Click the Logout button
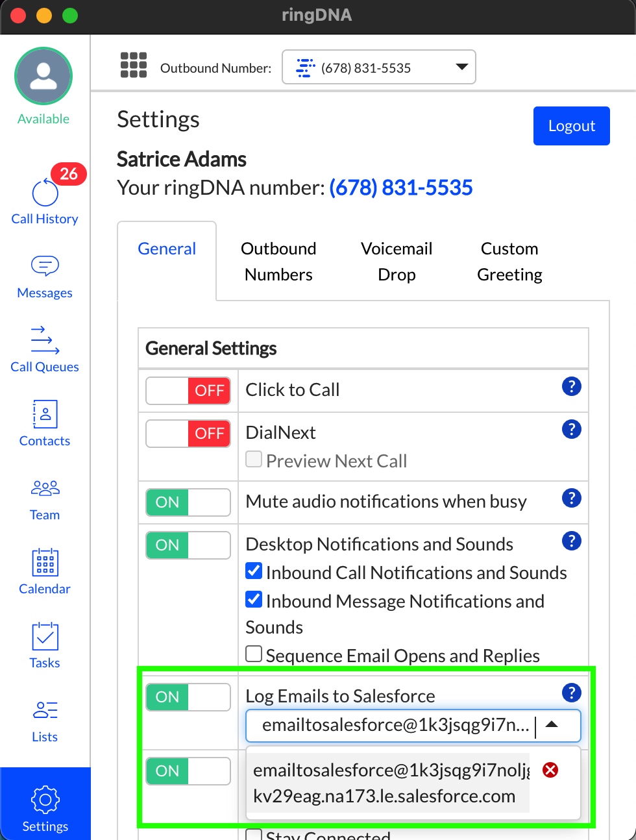Image resolution: width=636 pixels, height=840 pixels. tap(572, 126)
